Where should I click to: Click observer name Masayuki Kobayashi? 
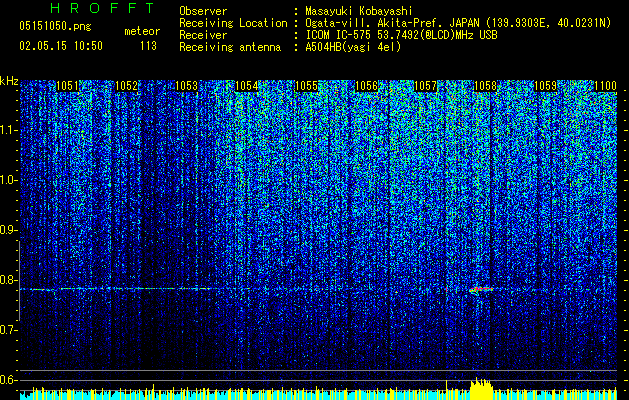(x=359, y=11)
